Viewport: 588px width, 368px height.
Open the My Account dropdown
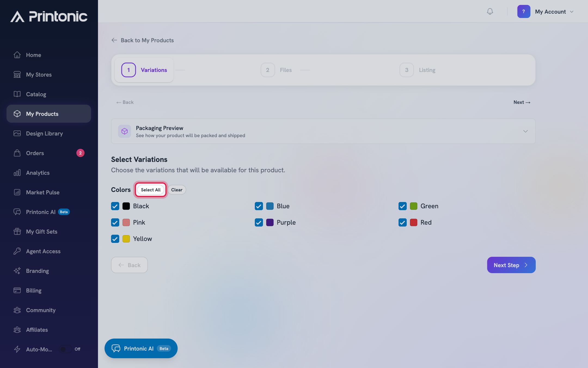546,11
